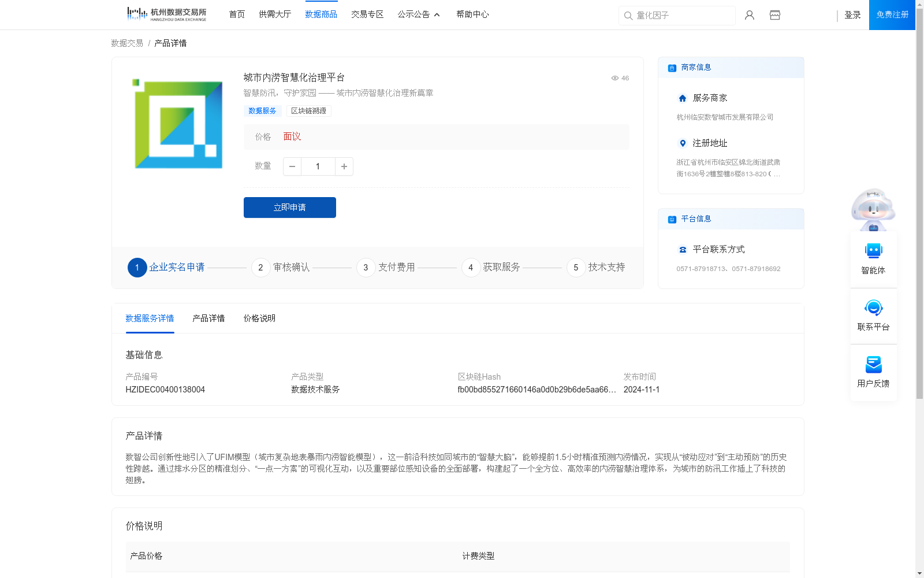Click the quantity input field

point(318,166)
